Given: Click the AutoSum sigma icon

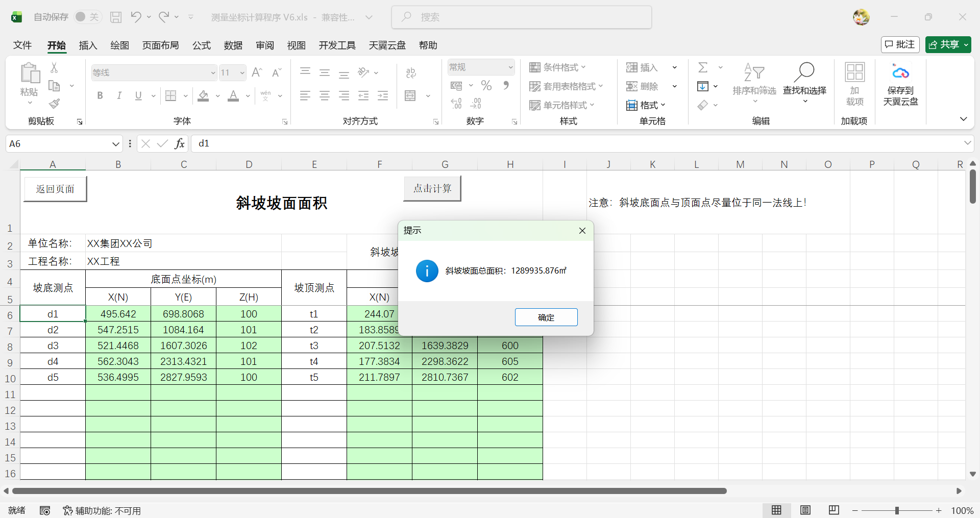Looking at the screenshot, I should coord(703,67).
